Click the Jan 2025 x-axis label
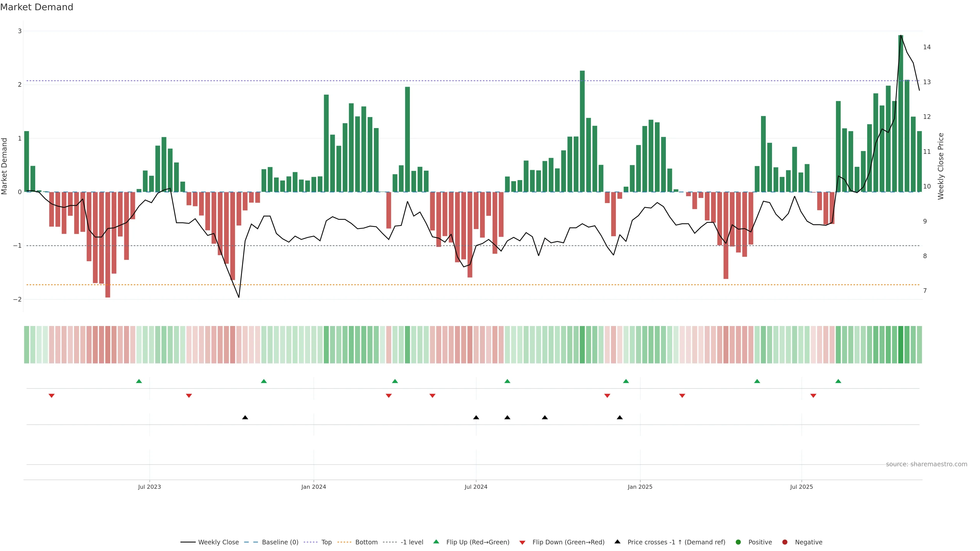The image size is (980, 551). pyautogui.click(x=640, y=487)
